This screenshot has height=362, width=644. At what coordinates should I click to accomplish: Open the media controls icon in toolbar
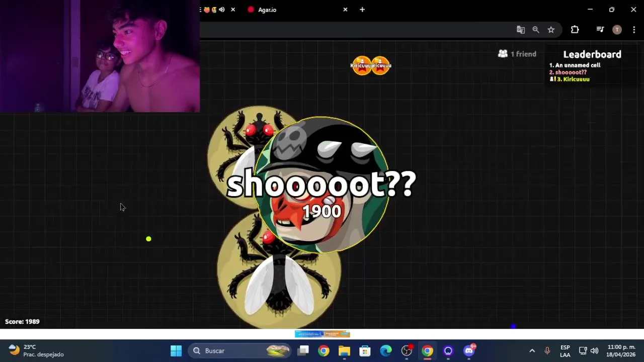[x=600, y=30]
